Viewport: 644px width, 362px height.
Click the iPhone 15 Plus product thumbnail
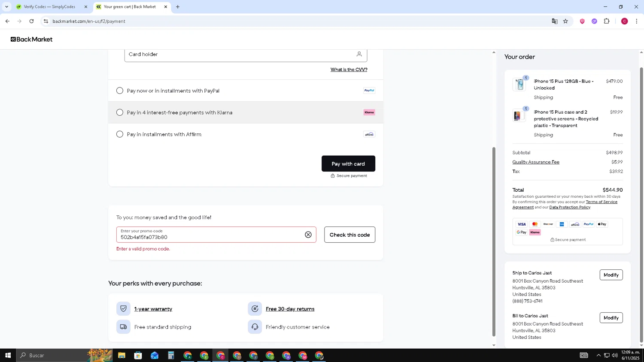[519, 84]
